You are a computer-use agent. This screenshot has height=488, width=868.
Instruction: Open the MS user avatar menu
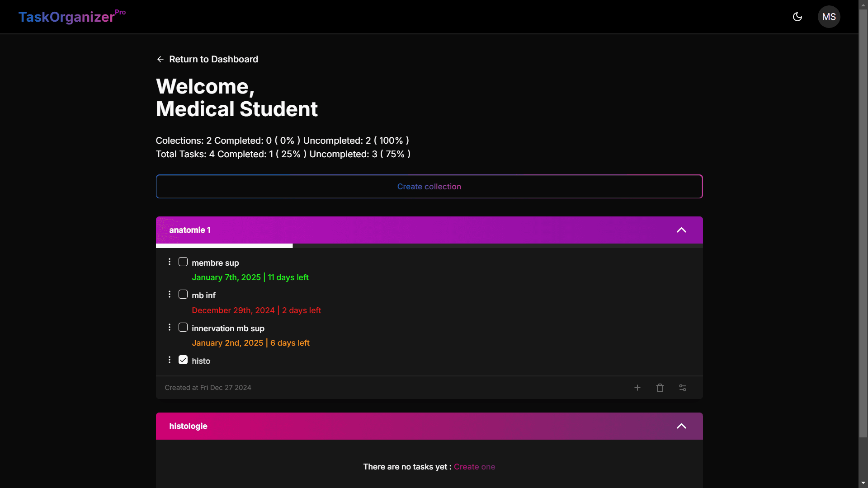coord(829,17)
